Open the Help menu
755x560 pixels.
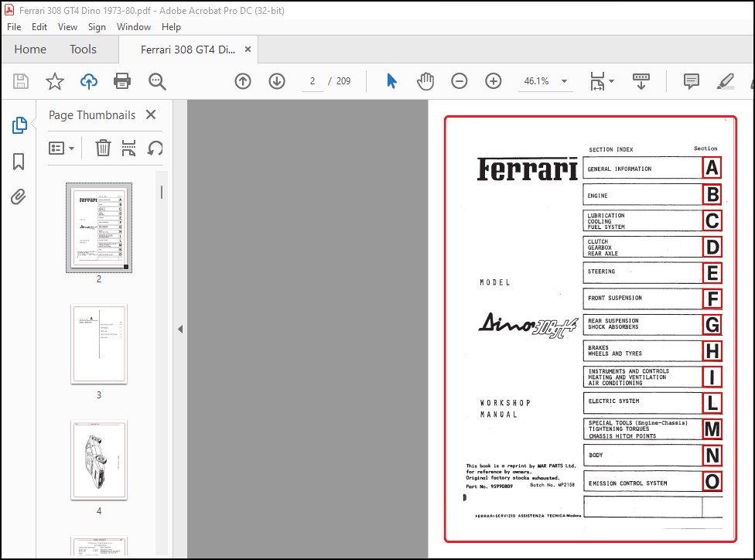click(171, 27)
